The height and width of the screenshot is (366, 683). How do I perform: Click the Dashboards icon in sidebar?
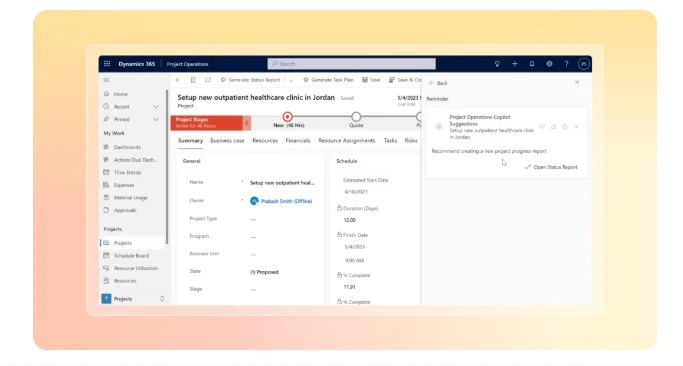point(106,147)
